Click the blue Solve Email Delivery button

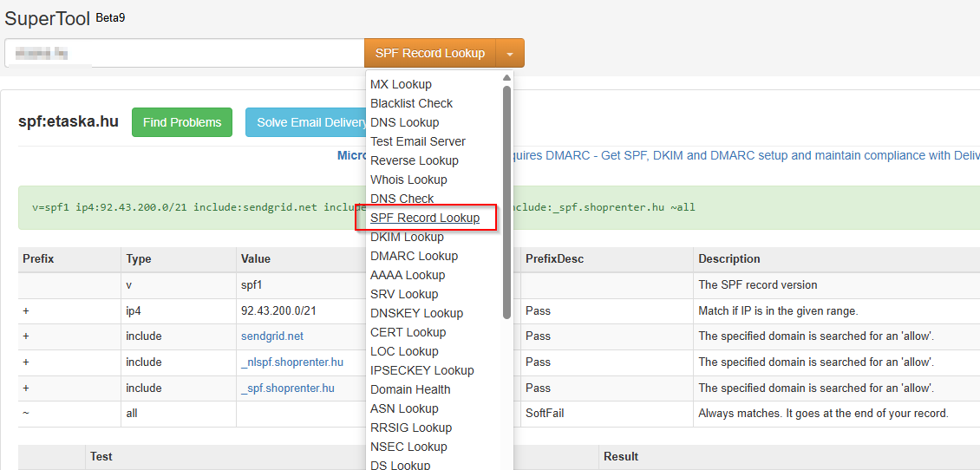306,122
